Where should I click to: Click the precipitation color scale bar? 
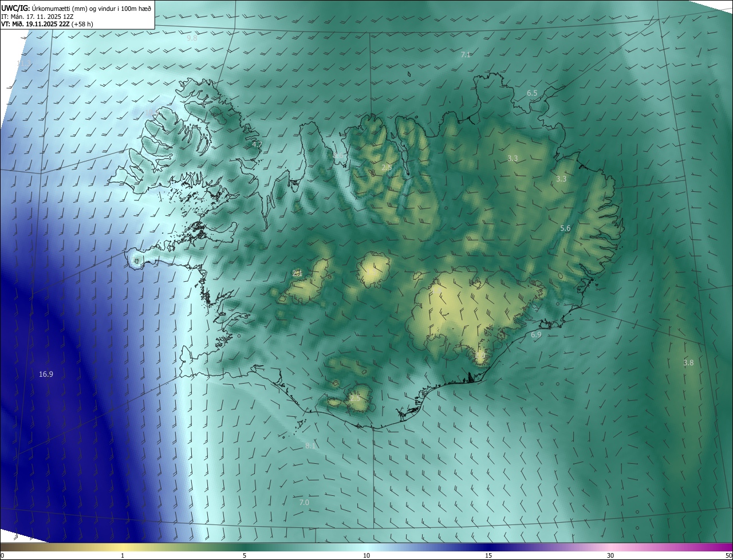pos(366,547)
